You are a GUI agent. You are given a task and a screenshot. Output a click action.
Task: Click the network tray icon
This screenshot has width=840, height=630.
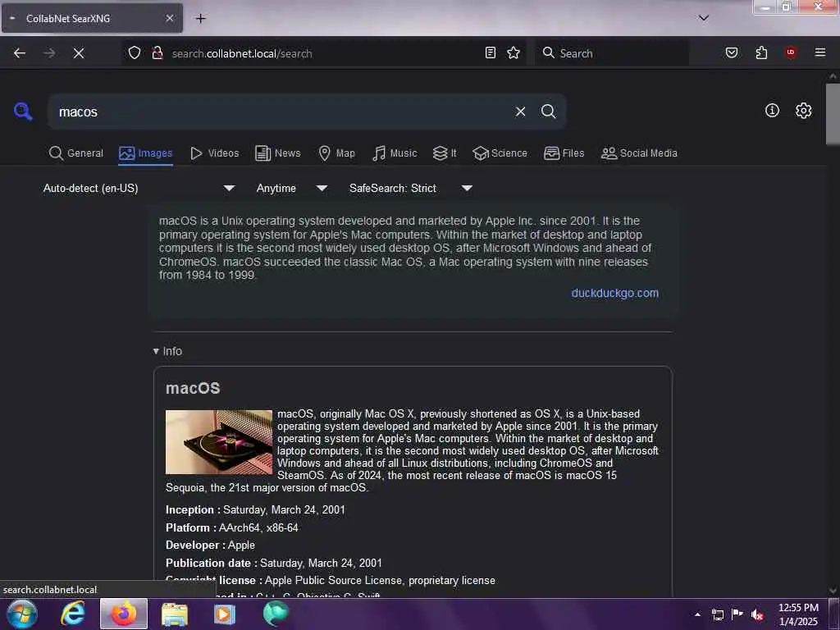[x=718, y=614]
